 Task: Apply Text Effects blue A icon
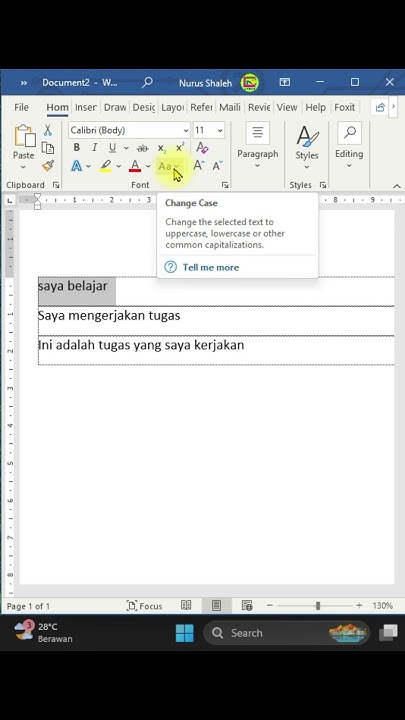click(x=77, y=166)
